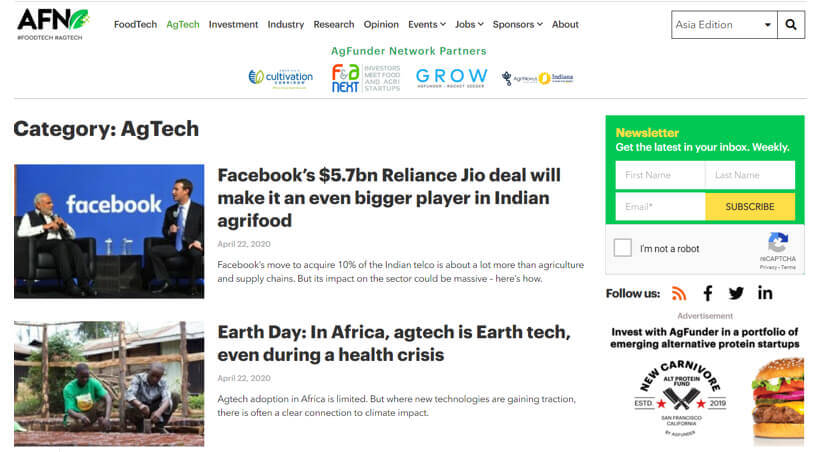Visit the Facebook follow icon
Image resolution: width=820 pixels, height=452 pixels.
(x=708, y=293)
